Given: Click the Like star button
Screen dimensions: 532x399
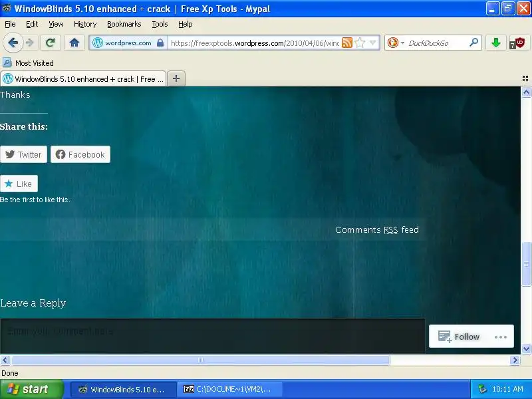Looking at the screenshot, I should click(19, 184).
